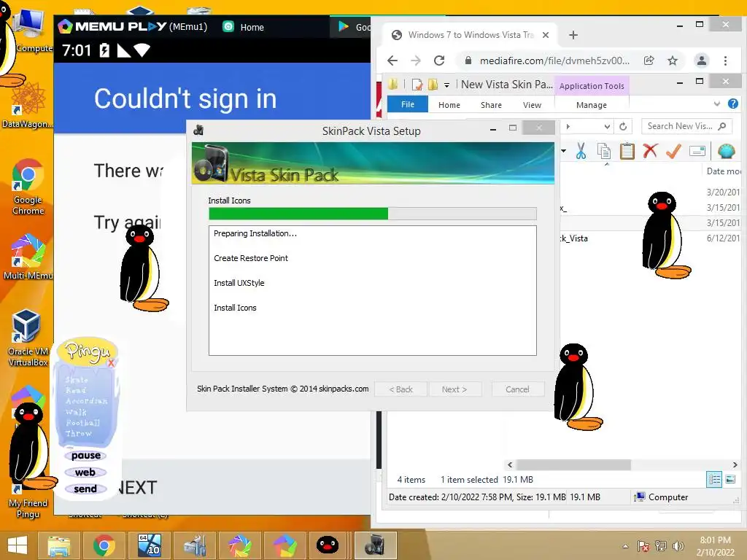This screenshot has width=747, height=560.
Task: Open dropdown arrow left of Cut icon
Action: pos(564,151)
